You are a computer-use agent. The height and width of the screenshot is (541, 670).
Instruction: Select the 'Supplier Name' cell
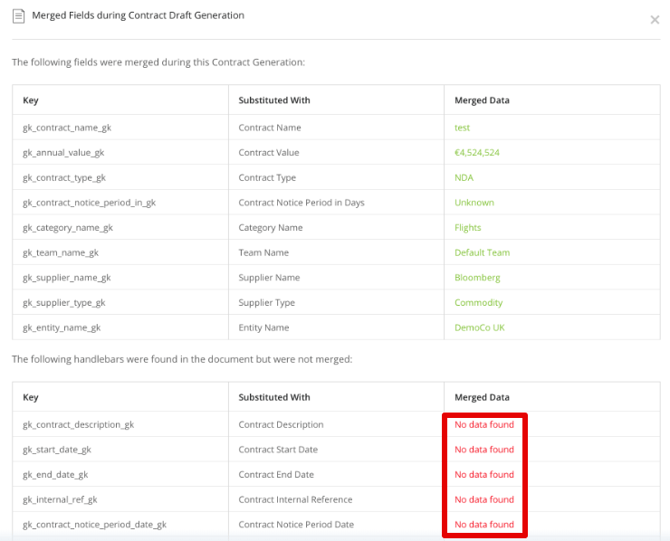click(269, 278)
